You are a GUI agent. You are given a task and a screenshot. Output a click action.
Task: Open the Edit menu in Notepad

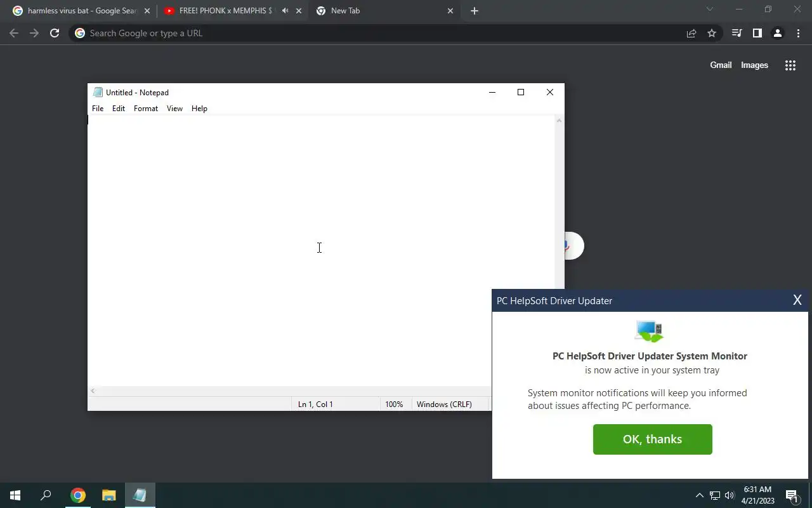pos(119,109)
